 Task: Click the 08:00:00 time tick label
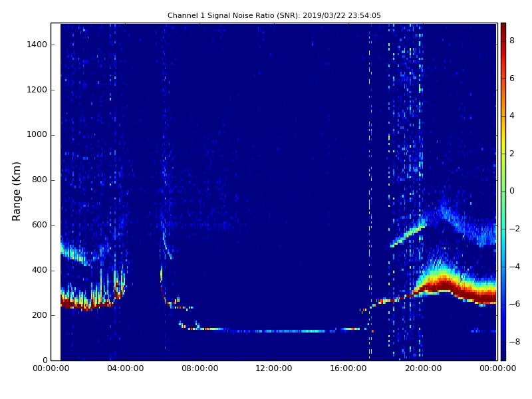pos(200,368)
